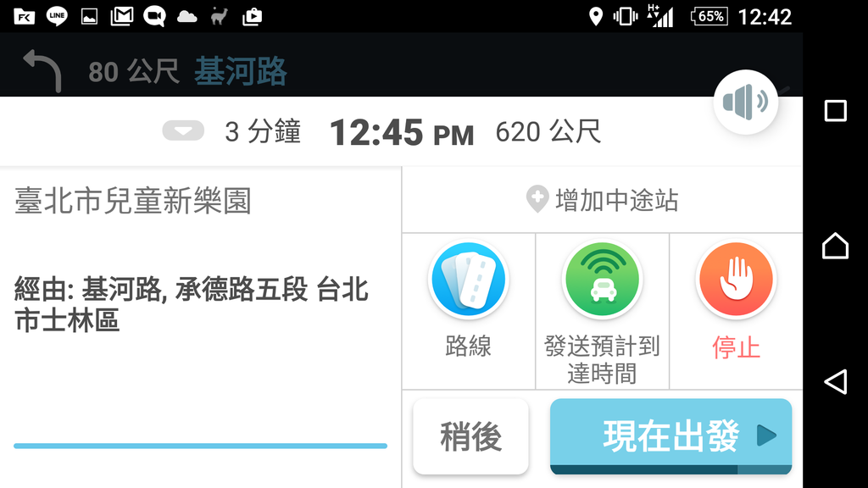The height and width of the screenshot is (488, 868).
Task: Collapse the ETA panel with the down arrow
Action: point(183,131)
